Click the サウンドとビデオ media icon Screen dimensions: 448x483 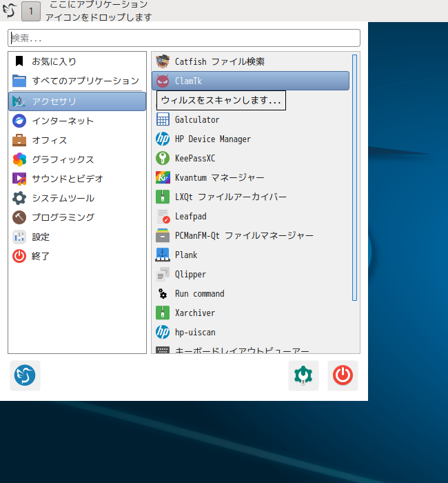(x=19, y=179)
